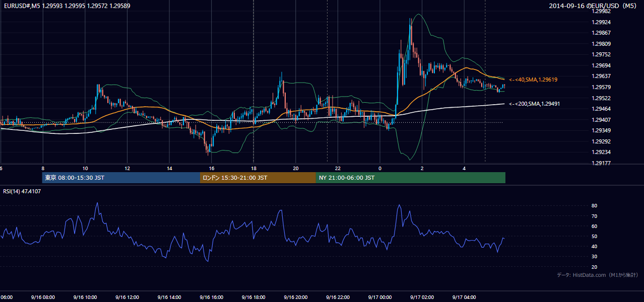The width and height of the screenshot is (644, 302).
Task: Click time axis label 9/16 20:00
Action: click(x=296, y=297)
